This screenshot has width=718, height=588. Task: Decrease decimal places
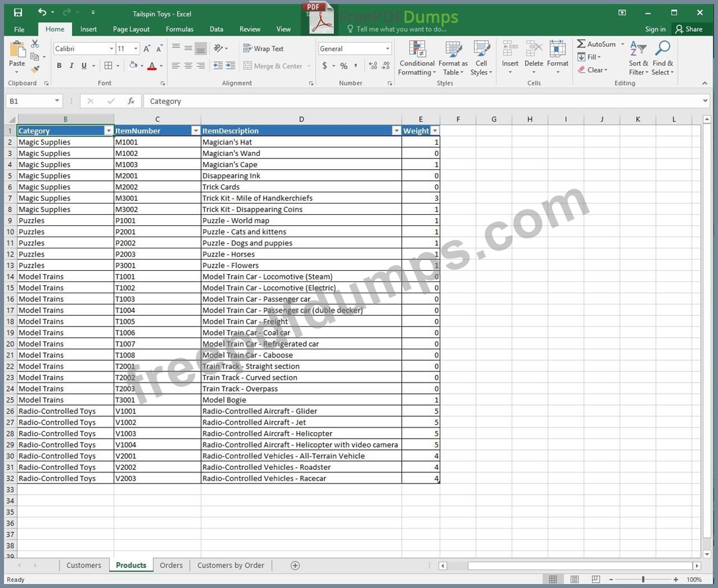click(x=386, y=66)
